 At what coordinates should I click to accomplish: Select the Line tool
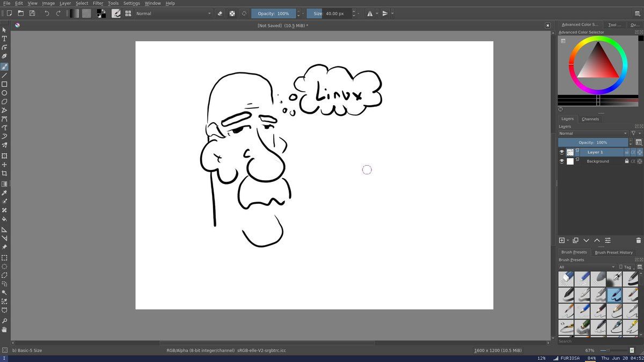[x=4, y=76]
